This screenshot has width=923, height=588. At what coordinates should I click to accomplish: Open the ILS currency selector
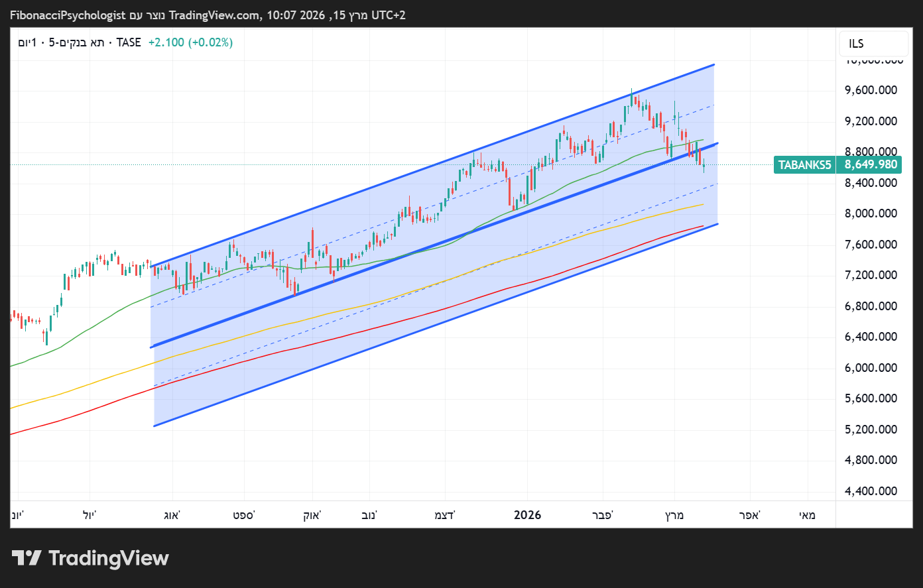coord(873,44)
